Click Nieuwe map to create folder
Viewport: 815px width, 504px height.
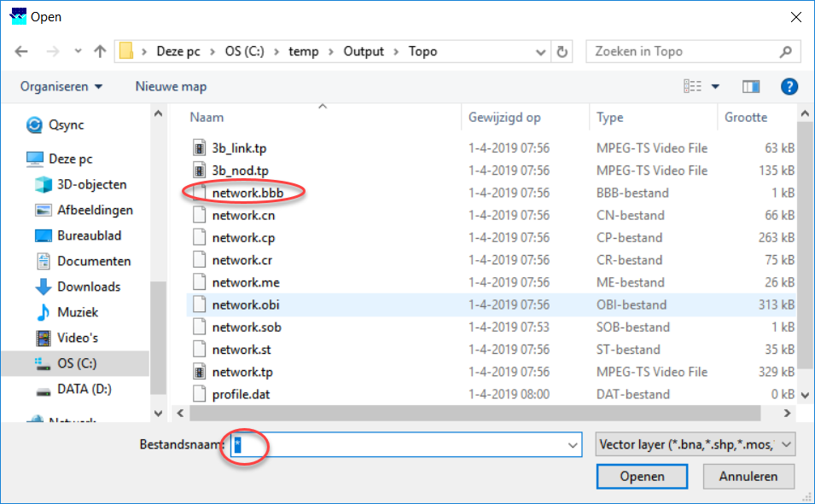click(x=171, y=86)
